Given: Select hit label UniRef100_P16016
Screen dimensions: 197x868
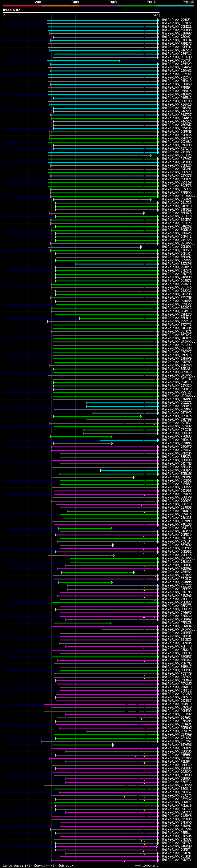Looking at the screenshot, I should [177, 104].
